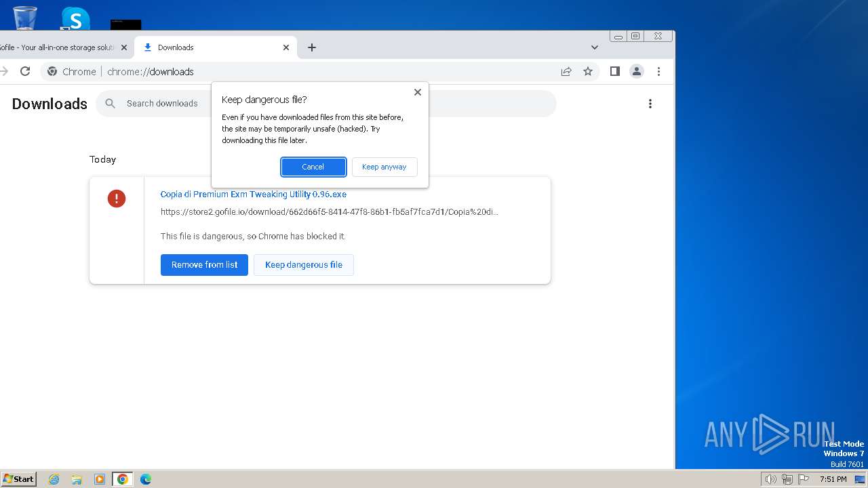This screenshot has width=868, height=488.
Task: Click the search magnifier icon
Action: pos(111,104)
